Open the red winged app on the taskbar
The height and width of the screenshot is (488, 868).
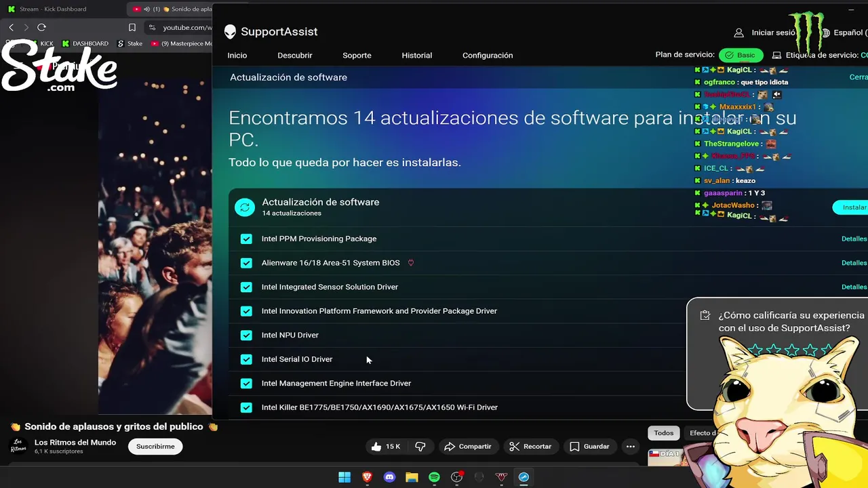502,477
